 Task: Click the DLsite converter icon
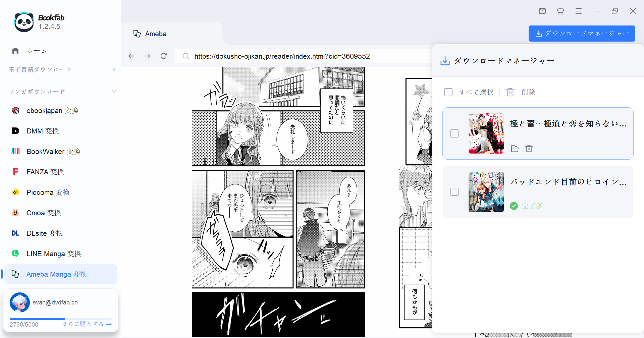15,233
